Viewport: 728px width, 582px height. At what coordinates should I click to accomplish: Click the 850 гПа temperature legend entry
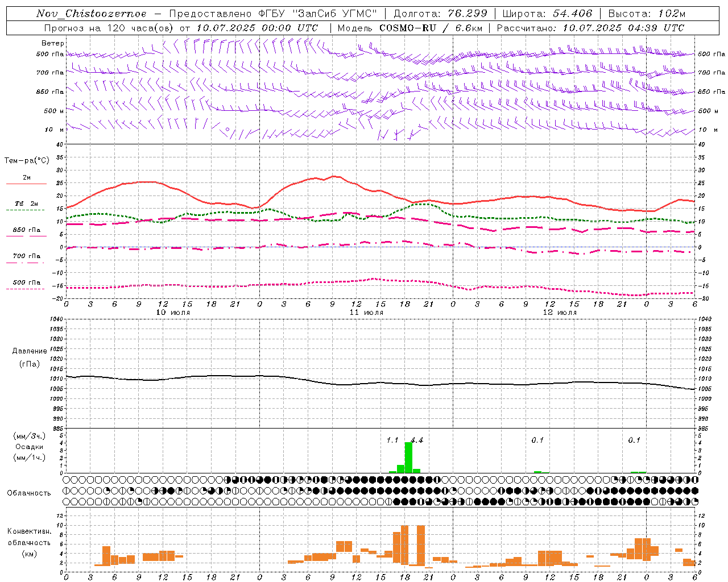tap(27, 230)
